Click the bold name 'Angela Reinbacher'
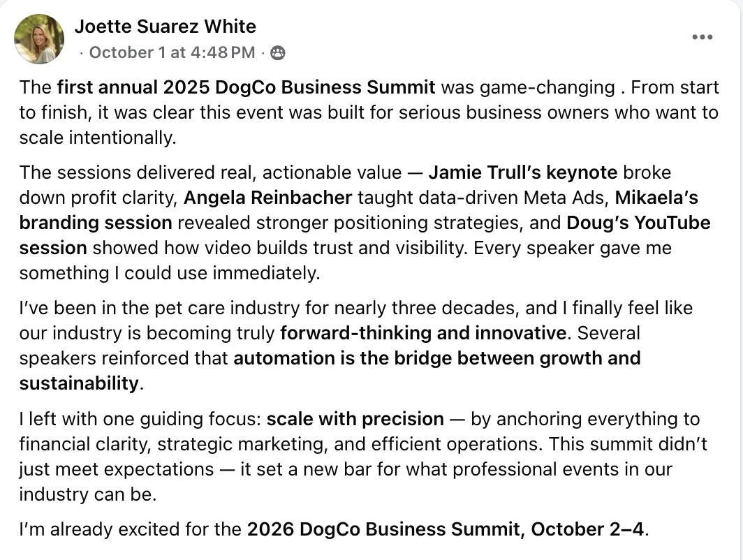 (267, 198)
